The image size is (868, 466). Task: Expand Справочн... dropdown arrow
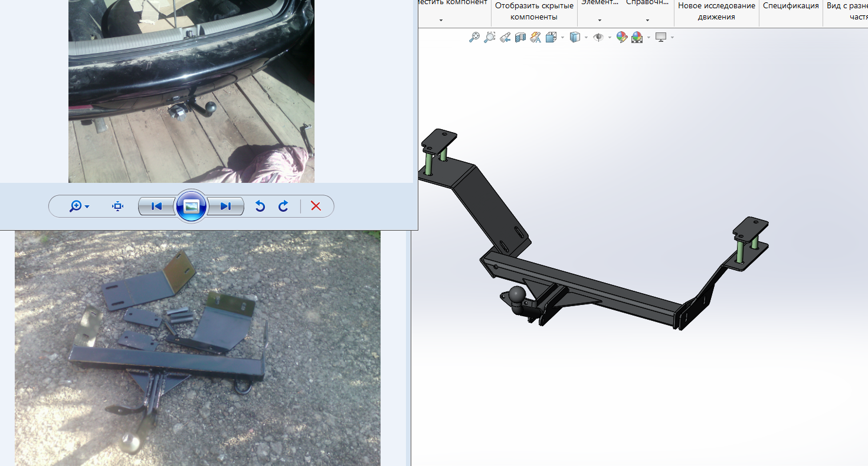point(647,20)
